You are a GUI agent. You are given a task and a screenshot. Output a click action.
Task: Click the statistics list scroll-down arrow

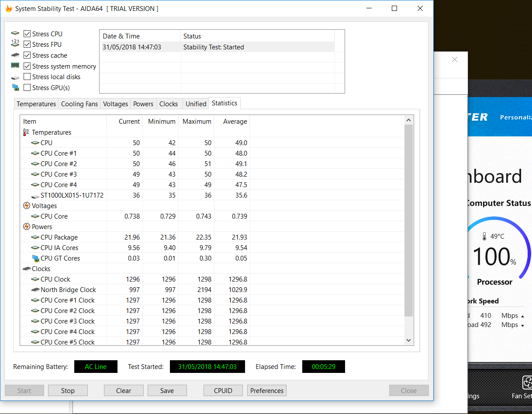coord(408,340)
